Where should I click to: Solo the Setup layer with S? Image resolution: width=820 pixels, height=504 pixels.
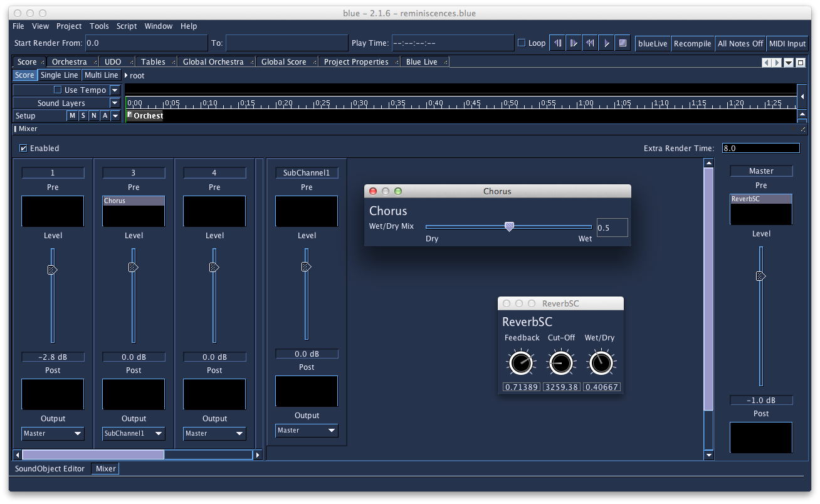coord(83,116)
